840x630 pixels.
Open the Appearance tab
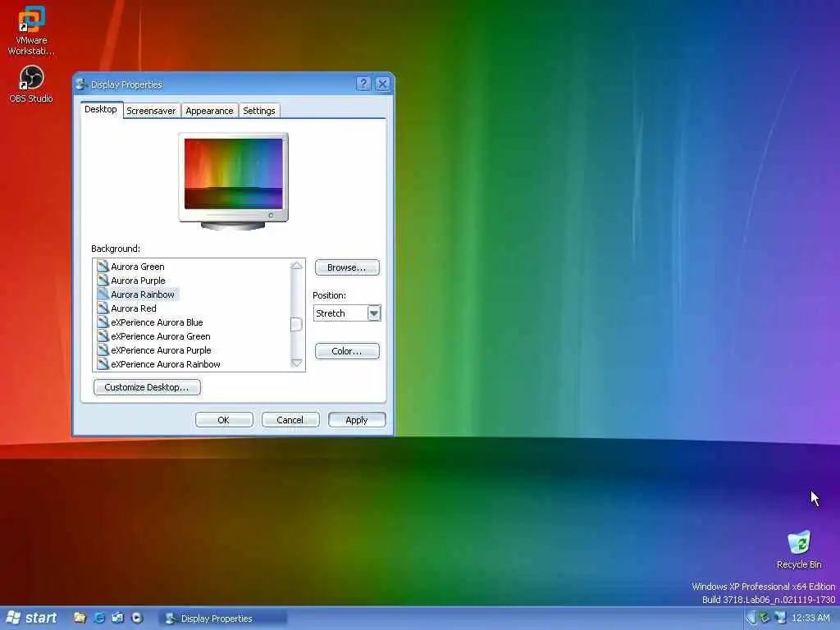click(x=209, y=111)
